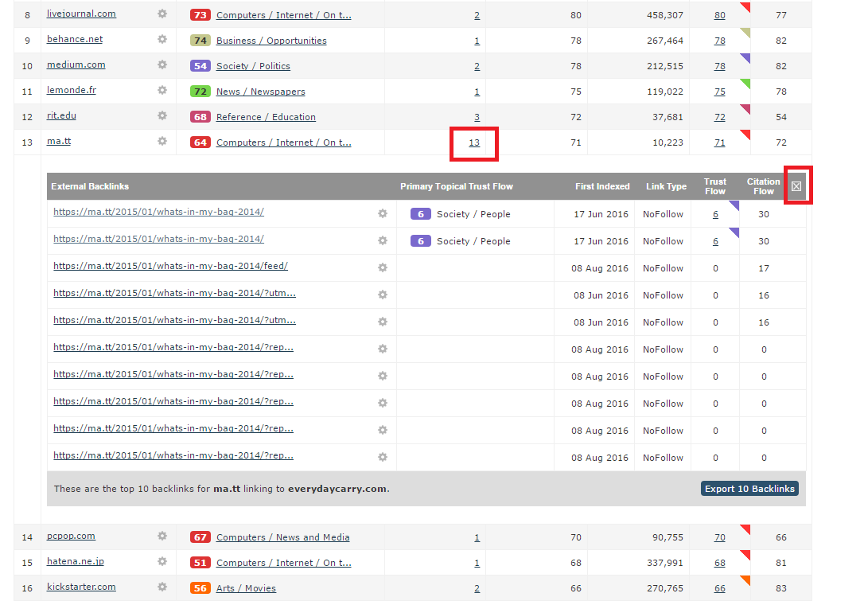Image resolution: width=868 pixels, height=601 pixels.
Task: Click the gear beside the first backlink URL
Action: click(383, 213)
